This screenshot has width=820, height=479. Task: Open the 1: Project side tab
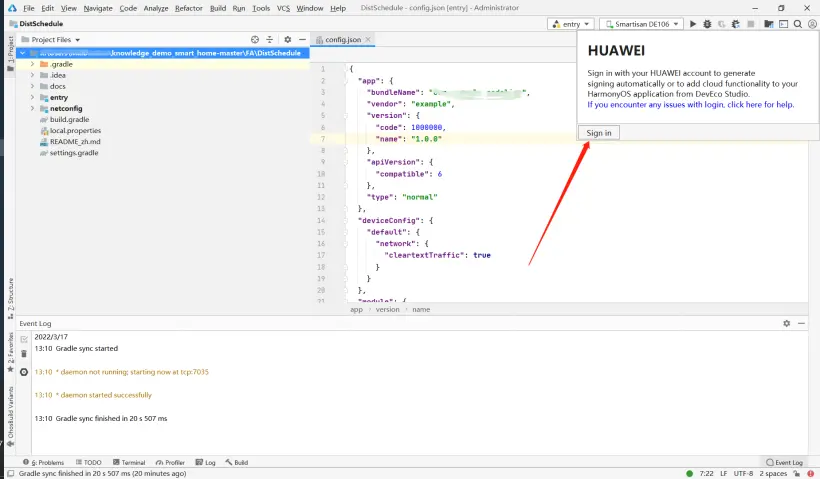click(10, 54)
